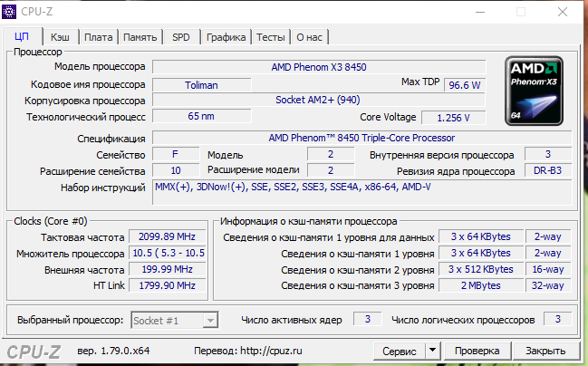Click the 32-way associativity value
This screenshot has width=588, height=366.
pos(548,285)
